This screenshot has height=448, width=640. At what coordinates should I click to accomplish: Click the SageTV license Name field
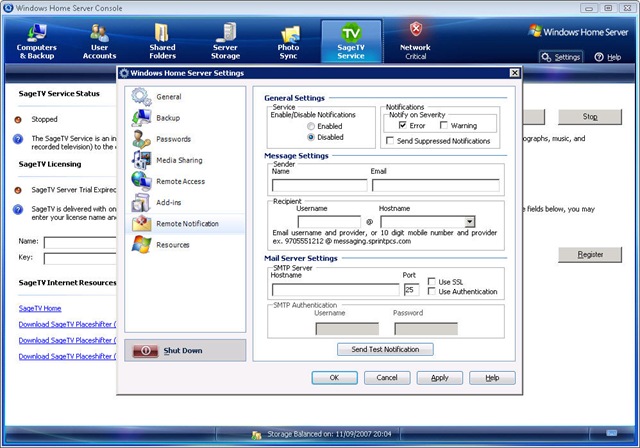(80, 243)
